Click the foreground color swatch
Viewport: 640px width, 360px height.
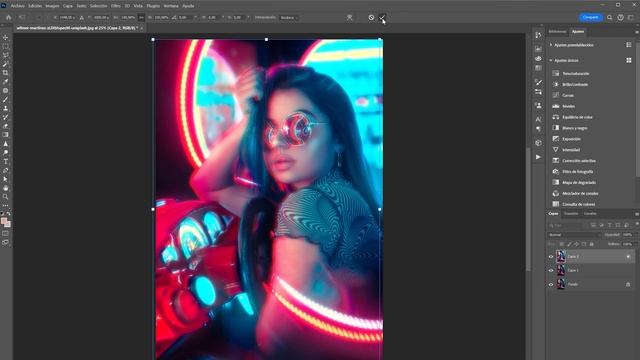point(4,221)
